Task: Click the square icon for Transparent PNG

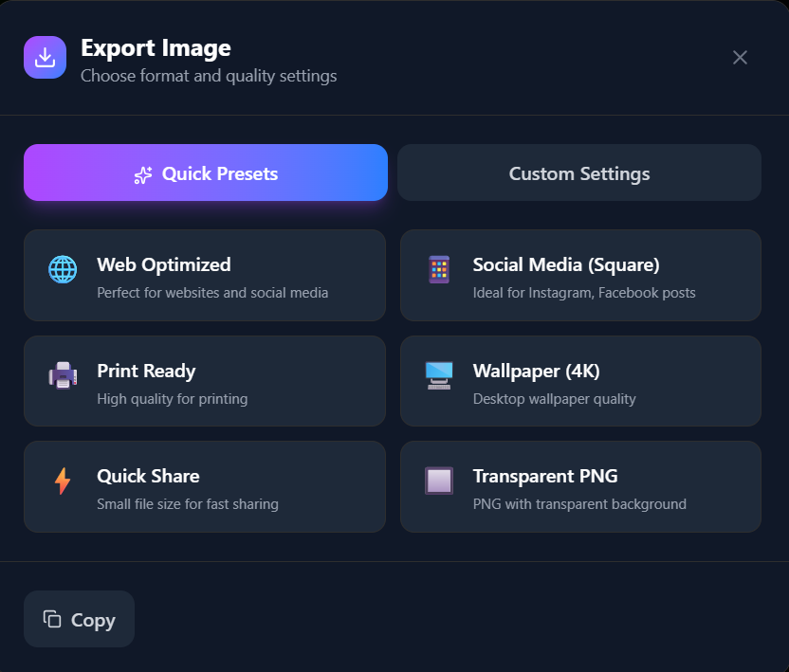Action: [x=439, y=481]
